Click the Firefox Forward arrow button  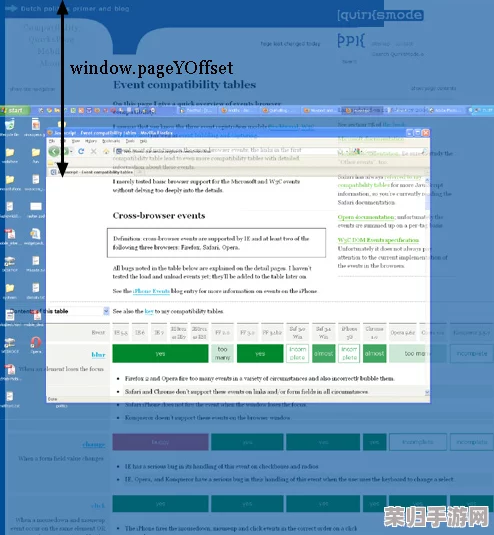(x=66, y=151)
